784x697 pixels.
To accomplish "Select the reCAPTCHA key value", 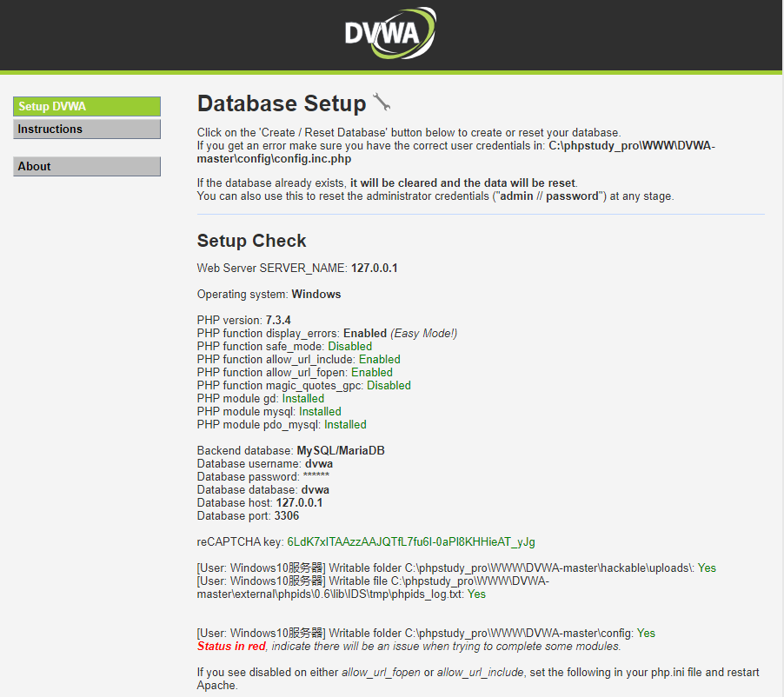I will [x=410, y=542].
